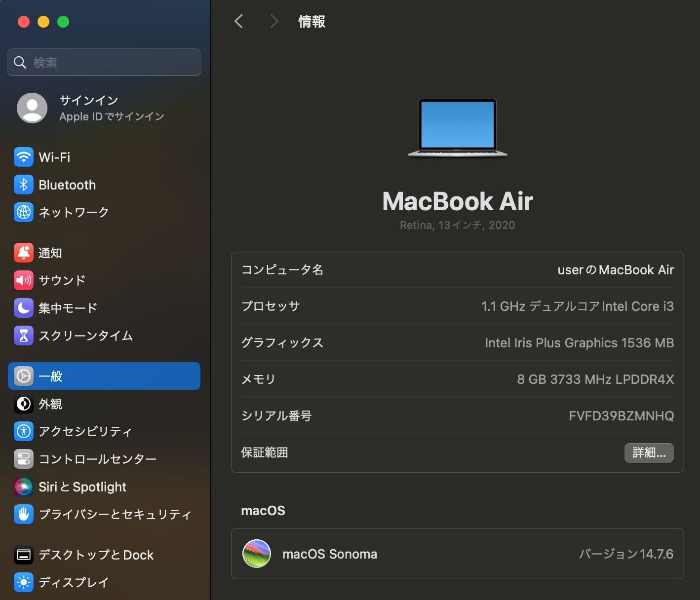This screenshot has width=700, height=600.
Task: Open ディスプレイ settings
Action: coord(104,582)
